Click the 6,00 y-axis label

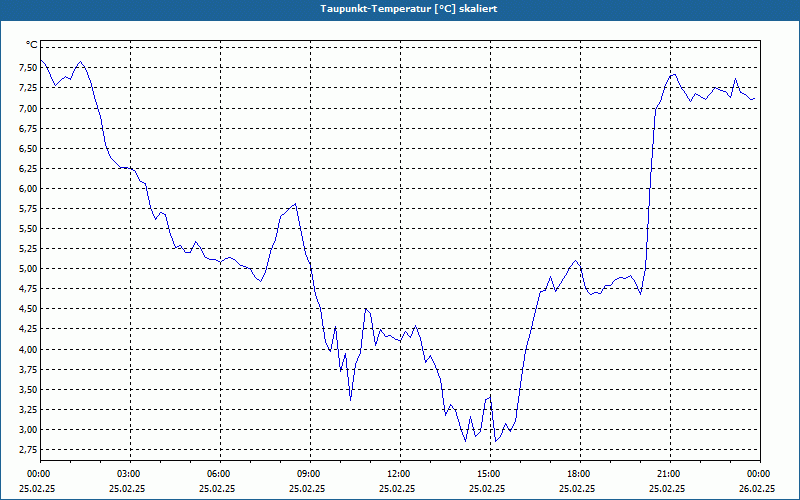tap(27, 188)
